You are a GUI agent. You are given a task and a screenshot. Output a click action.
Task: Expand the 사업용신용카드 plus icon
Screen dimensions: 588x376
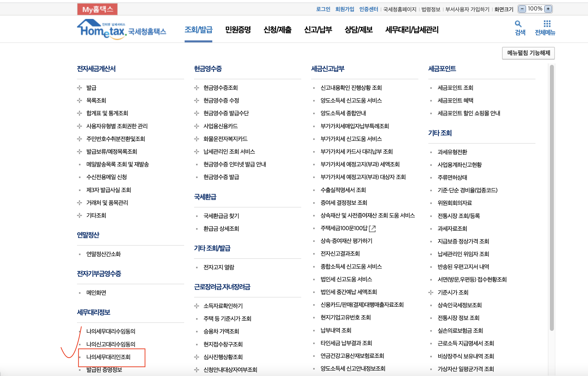point(197,126)
